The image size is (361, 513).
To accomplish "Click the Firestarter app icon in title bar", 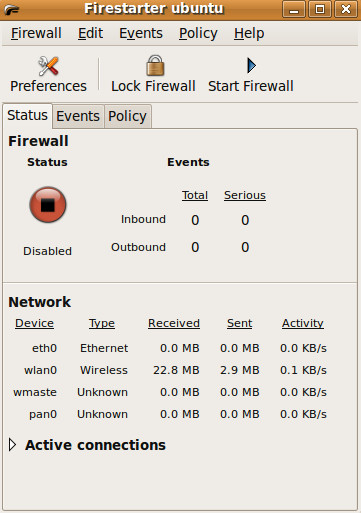I will 12,10.
